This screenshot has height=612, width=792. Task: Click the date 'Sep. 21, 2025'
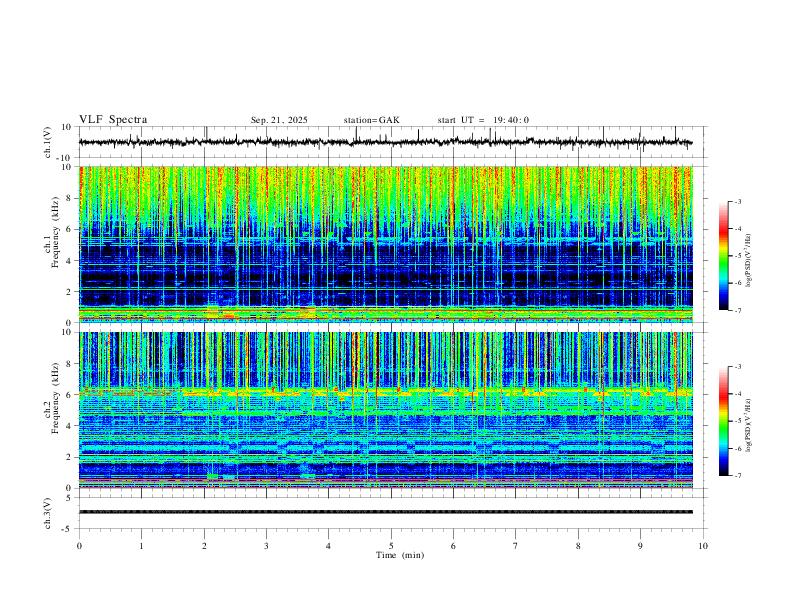279,120
